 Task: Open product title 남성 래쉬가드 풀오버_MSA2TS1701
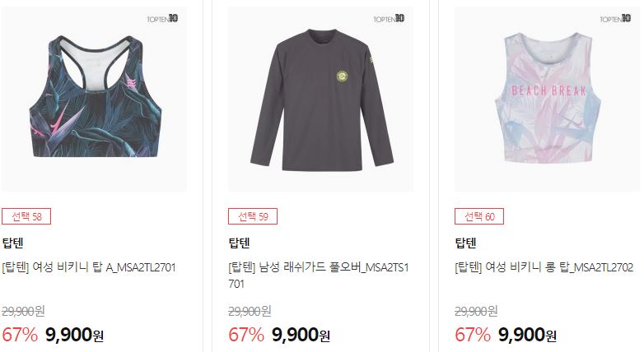[x=319, y=276]
